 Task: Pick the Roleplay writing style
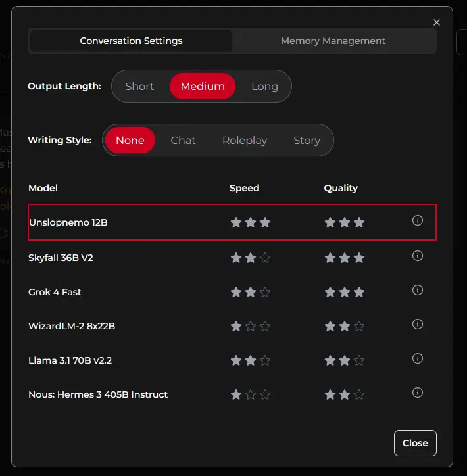245,140
